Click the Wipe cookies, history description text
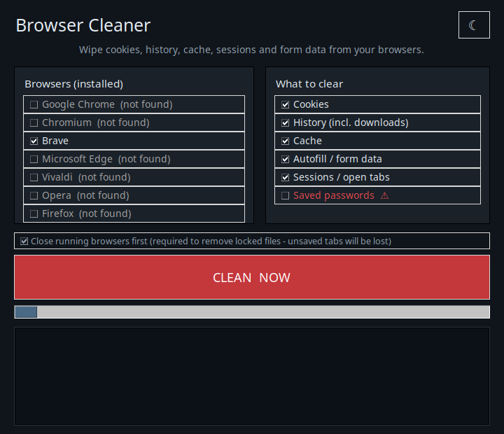Viewport: 504px width, 434px height. 252,50
